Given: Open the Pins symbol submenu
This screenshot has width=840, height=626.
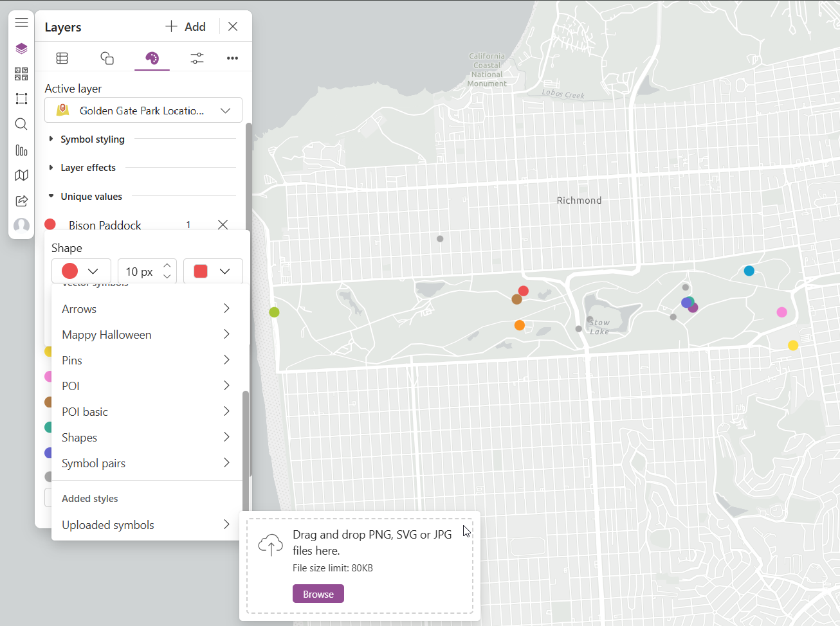Looking at the screenshot, I should coord(145,360).
